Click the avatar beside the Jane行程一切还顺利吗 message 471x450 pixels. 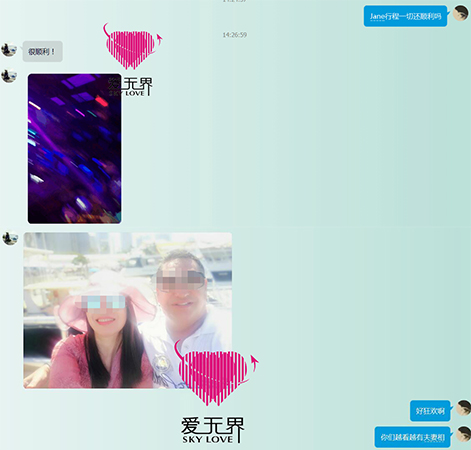pyautogui.click(x=461, y=13)
